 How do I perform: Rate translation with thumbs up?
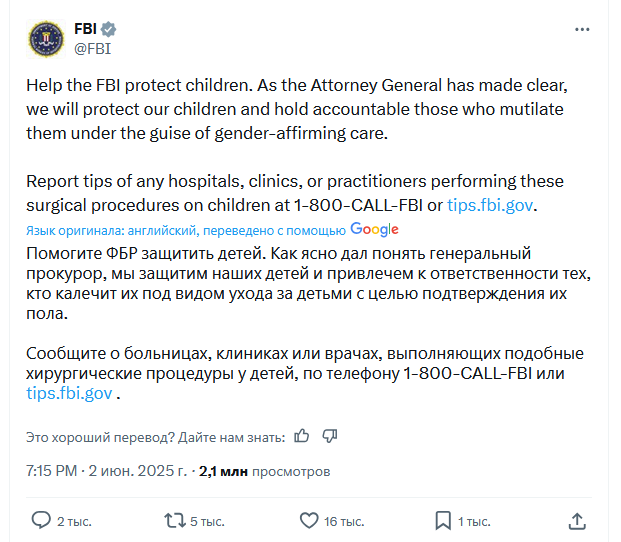point(301,436)
